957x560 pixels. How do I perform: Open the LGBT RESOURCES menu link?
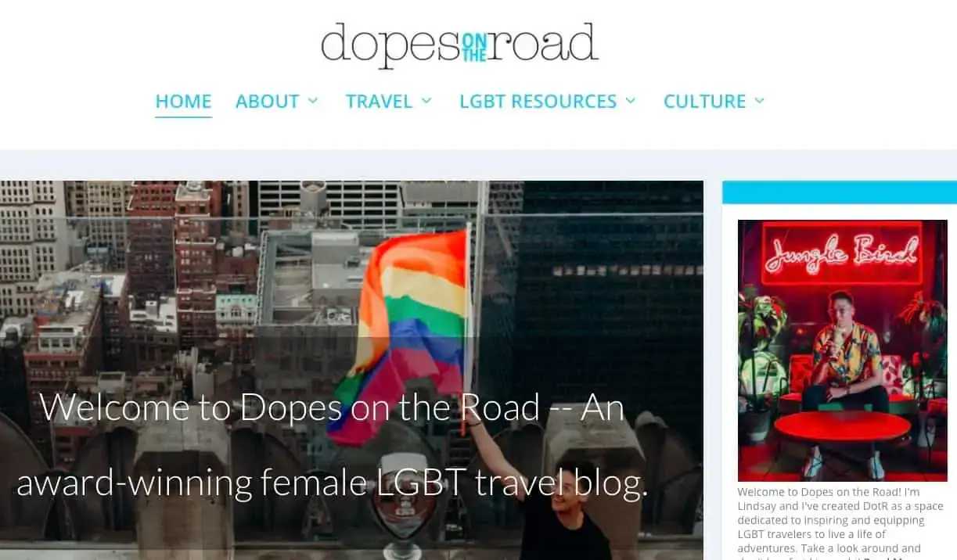point(538,101)
